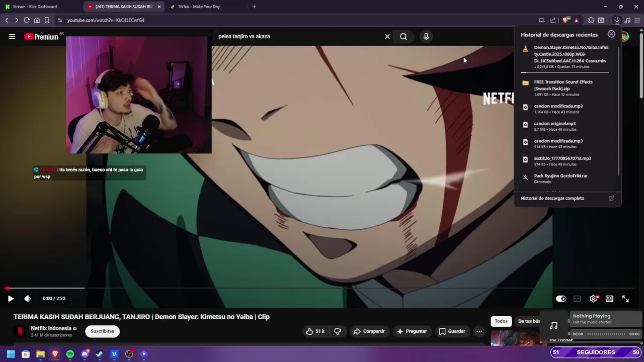Go back in browser history
The image size is (644, 362).
point(7,20)
